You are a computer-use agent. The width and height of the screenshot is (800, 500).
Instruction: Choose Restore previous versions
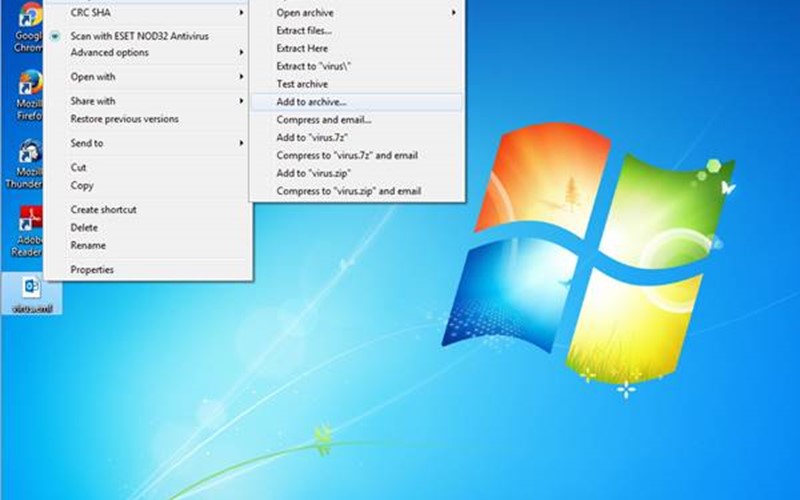coord(148,119)
